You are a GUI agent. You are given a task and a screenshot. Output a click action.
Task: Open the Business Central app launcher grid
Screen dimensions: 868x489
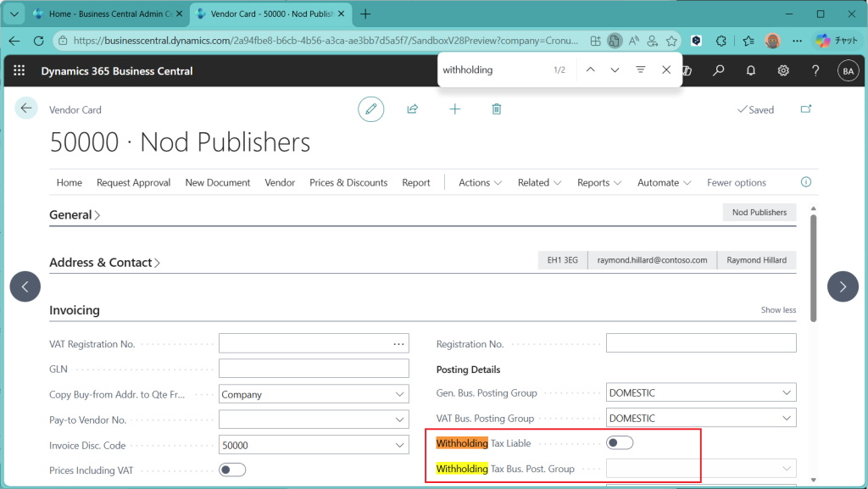click(19, 71)
